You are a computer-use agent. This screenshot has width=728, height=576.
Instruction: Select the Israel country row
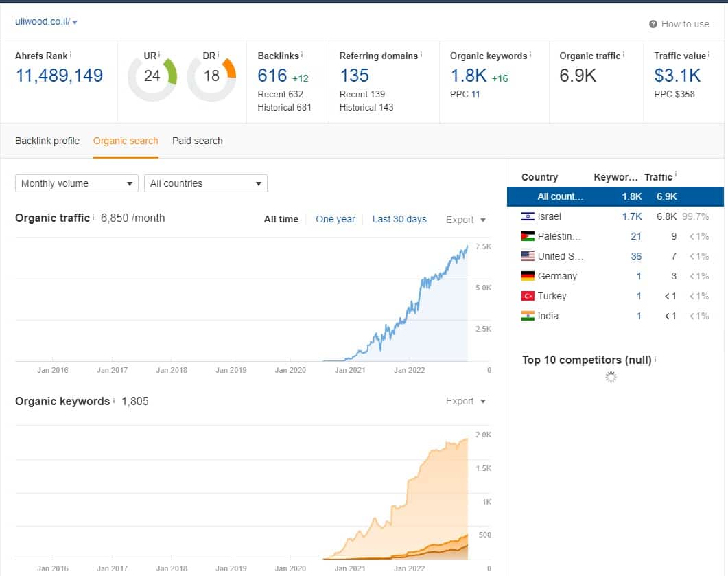[615, 216]
